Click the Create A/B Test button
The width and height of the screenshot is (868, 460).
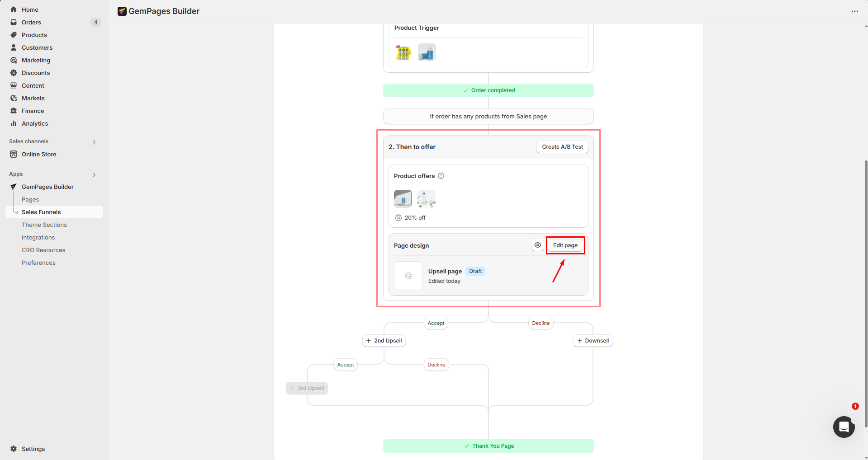(562, 147)
